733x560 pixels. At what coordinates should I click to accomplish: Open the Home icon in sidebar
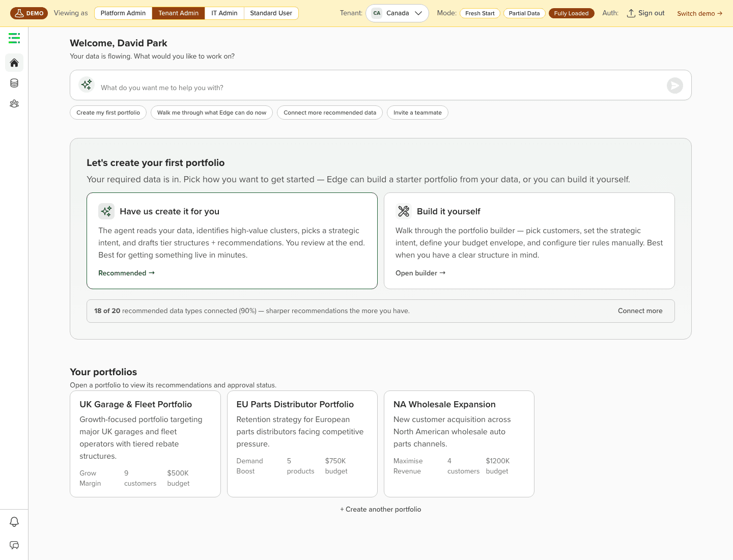click(x=14, y=63)
